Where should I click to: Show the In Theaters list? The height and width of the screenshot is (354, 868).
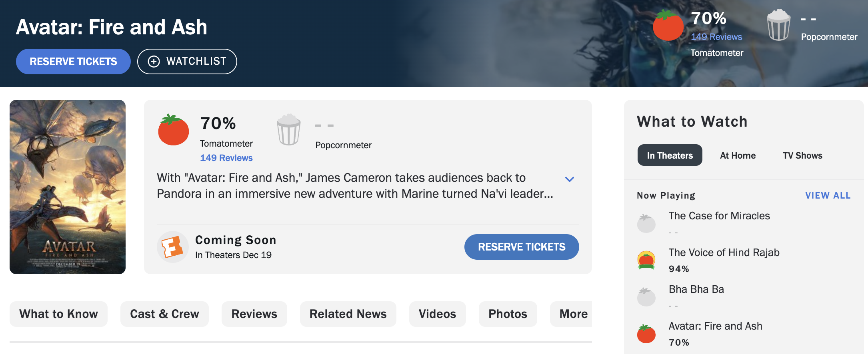[670, 155]
